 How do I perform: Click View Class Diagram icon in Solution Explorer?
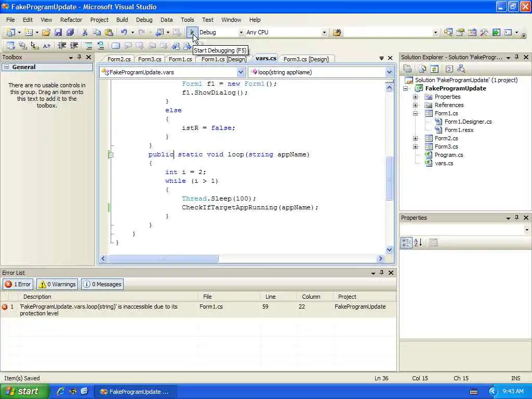click(x=461, y=69)
